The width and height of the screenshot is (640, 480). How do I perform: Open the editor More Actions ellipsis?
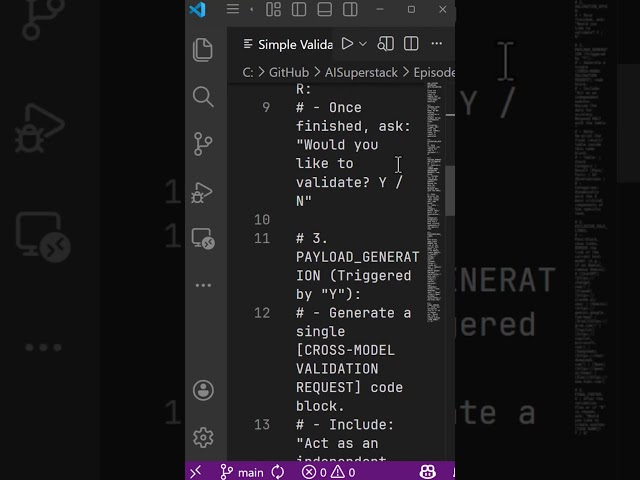tap(436, 44)
